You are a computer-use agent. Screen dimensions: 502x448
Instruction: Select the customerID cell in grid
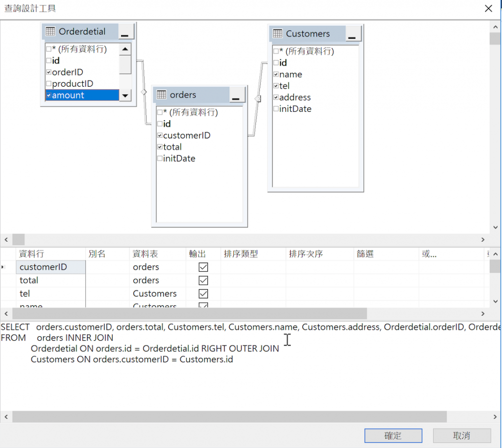coord(50,267)
